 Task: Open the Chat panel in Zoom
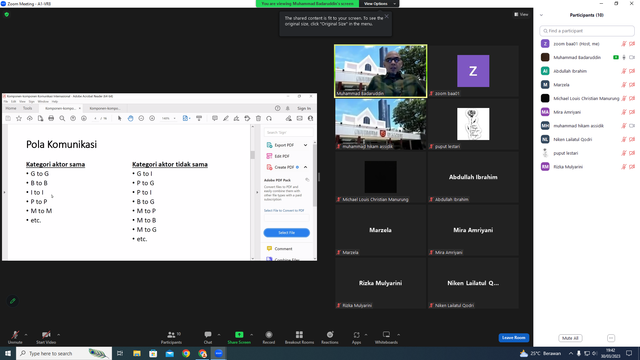coord(208,337)
